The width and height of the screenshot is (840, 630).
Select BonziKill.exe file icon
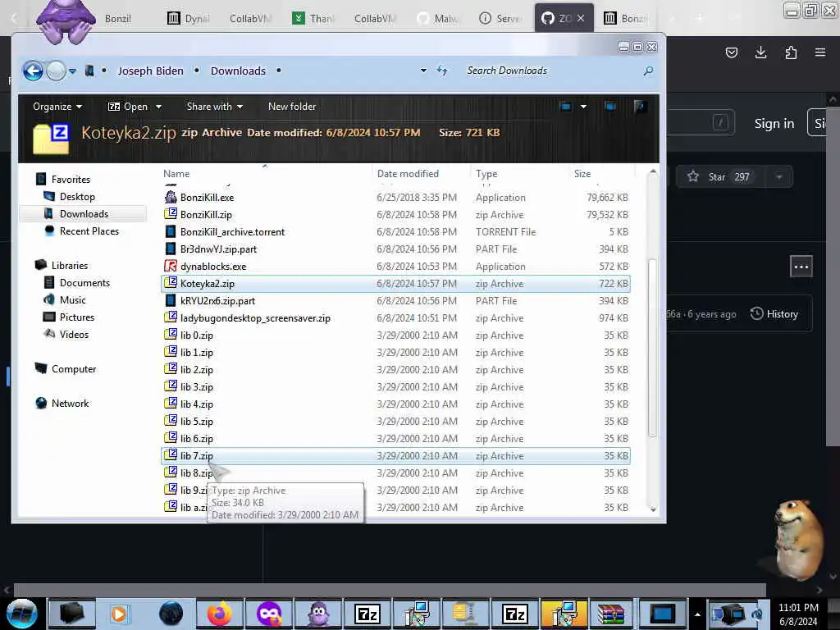(171, 197)
